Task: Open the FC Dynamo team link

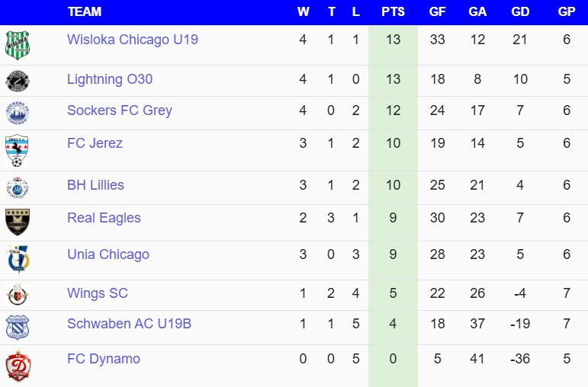Action: [104, 359]
